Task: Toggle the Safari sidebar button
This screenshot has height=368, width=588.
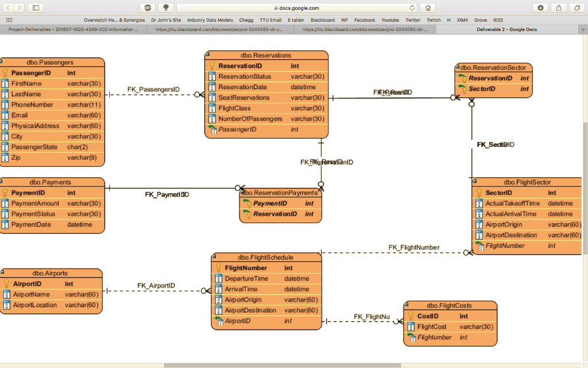Action: point(36,8)
